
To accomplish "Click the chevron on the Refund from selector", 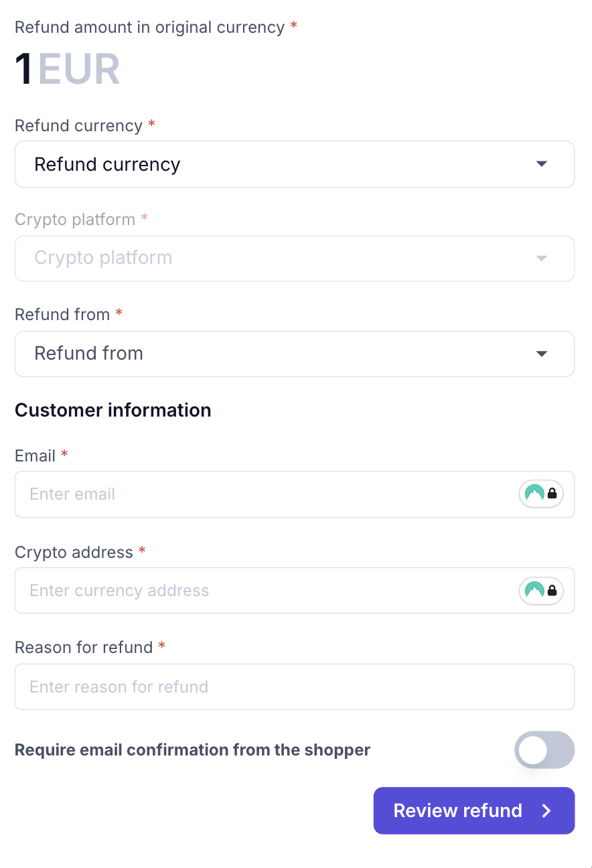I will pyautogui.click(x=541, y=354).
